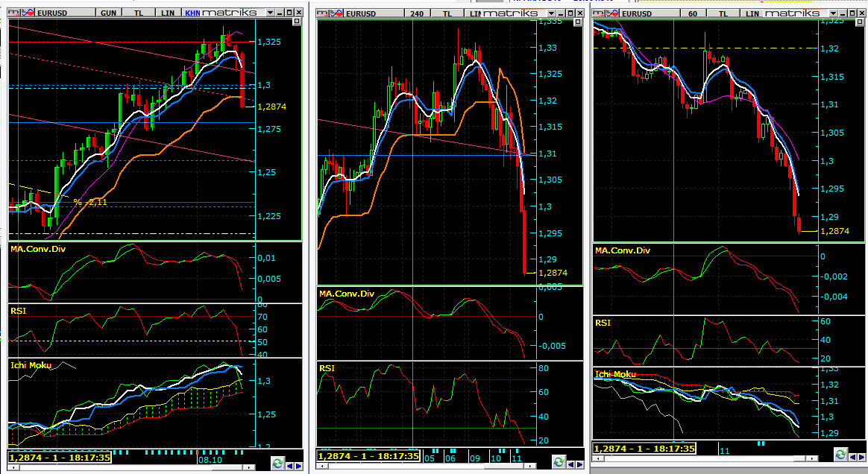The width and height of the screenshot is (868, 474).
Task: Toggle the small square box atop the 240 price chart
Action: click(578, 22)
